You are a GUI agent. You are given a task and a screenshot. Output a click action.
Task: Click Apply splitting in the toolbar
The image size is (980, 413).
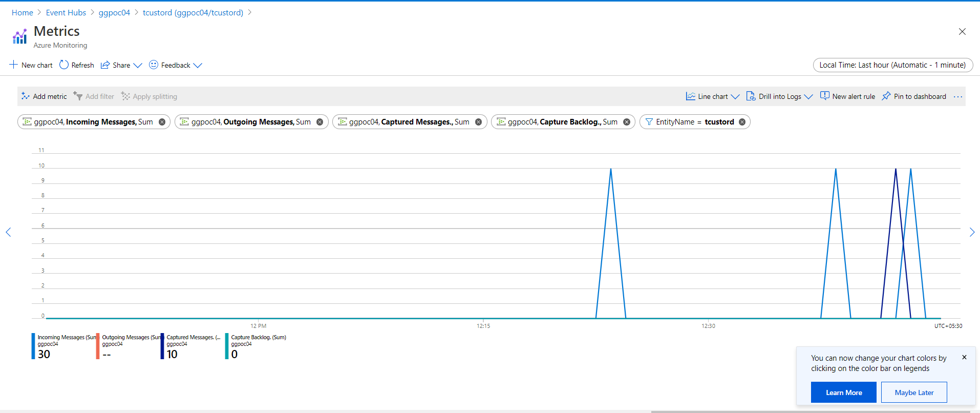click(149, 96)
